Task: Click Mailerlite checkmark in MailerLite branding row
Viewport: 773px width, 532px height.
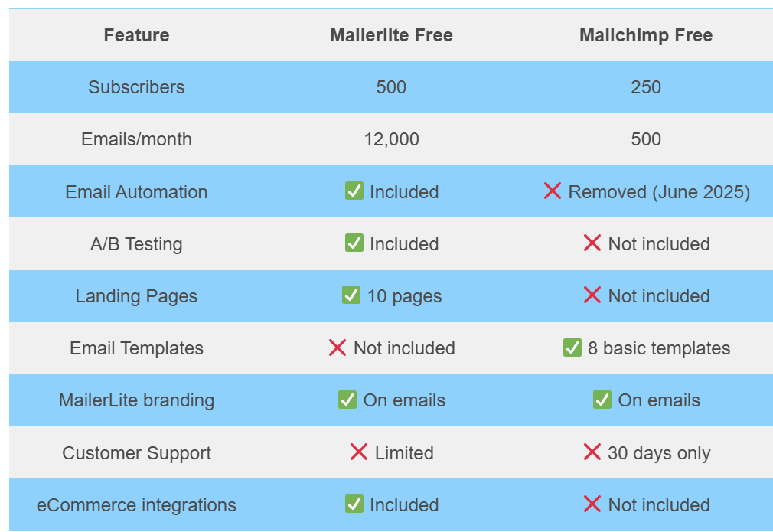Action: (x=347, y=400)
